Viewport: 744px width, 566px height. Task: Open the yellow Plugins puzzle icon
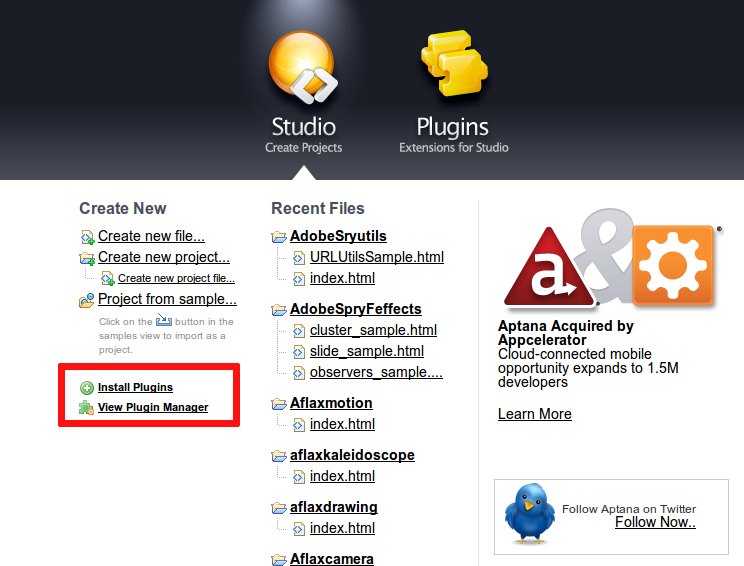click(454, 64)
